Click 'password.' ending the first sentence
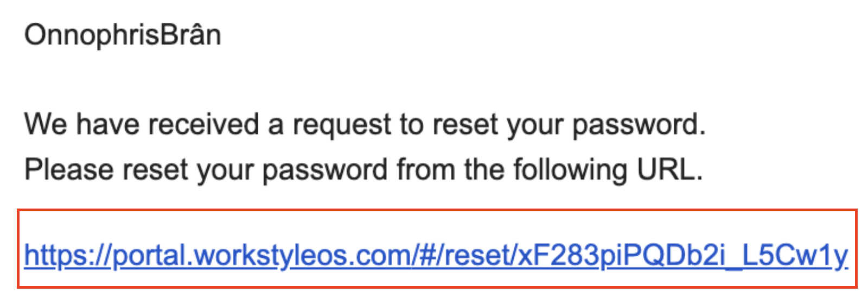This screenshot has width=868, height=299. (x=639, y=126)
